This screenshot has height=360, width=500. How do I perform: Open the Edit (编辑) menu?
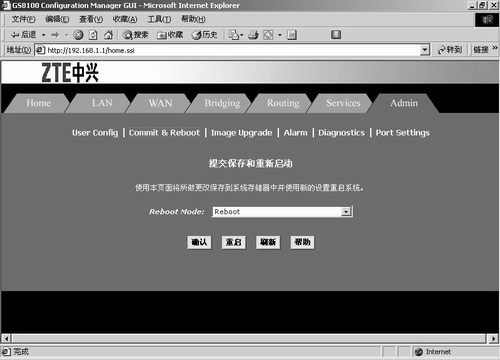(57, 19)
